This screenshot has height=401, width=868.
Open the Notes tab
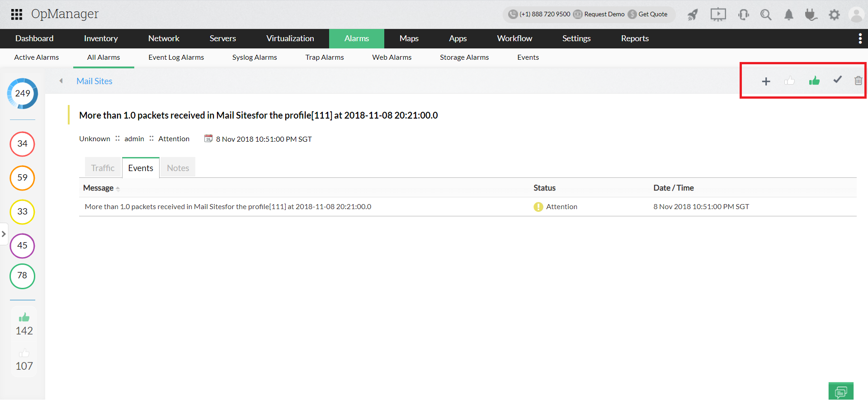178,168
